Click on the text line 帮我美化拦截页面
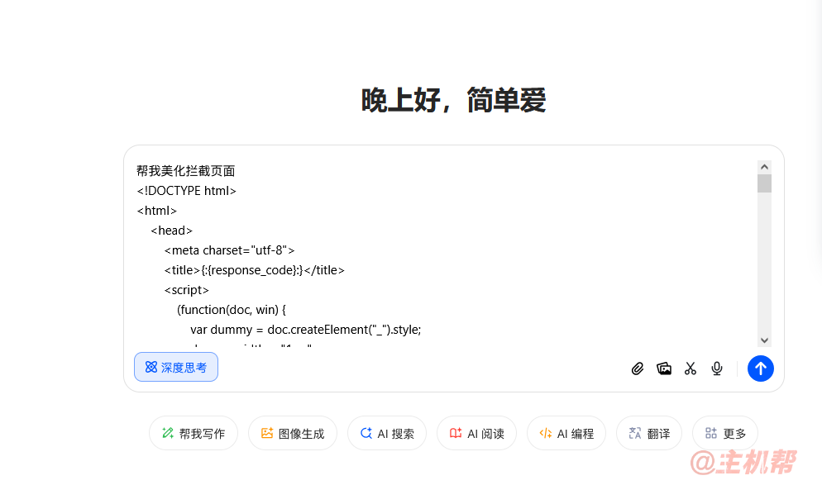The image size is (822, 504). click(x=185, y=171)
